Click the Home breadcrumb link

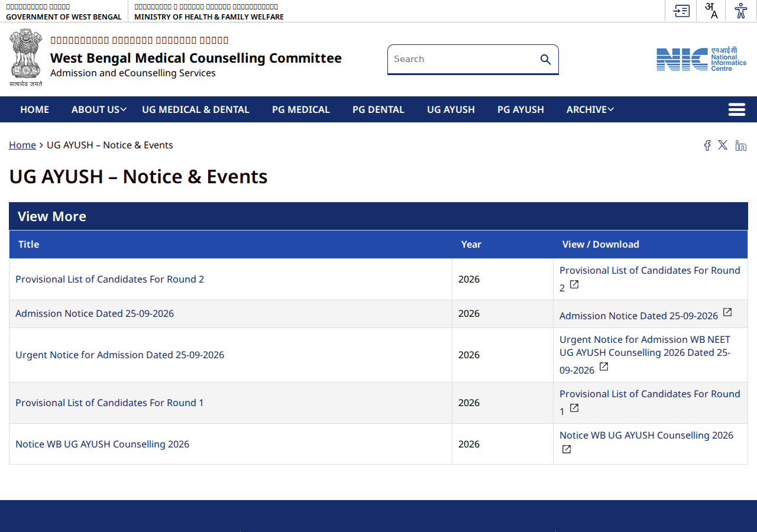tap(22, 145)
